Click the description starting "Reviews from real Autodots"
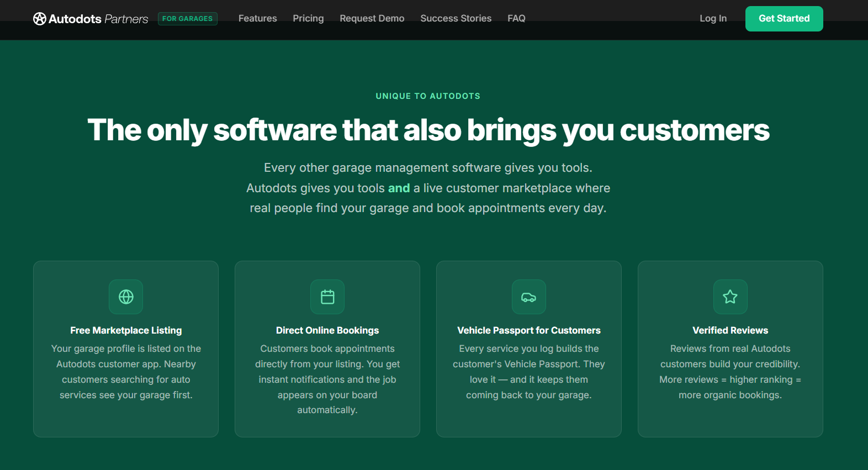The height and width of the screenshot is (470, 868). click(731, 372)
